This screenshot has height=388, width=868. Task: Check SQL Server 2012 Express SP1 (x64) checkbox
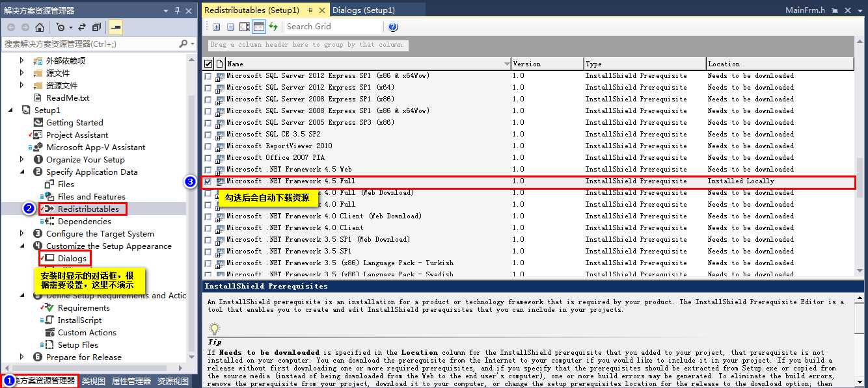[208, 88]
